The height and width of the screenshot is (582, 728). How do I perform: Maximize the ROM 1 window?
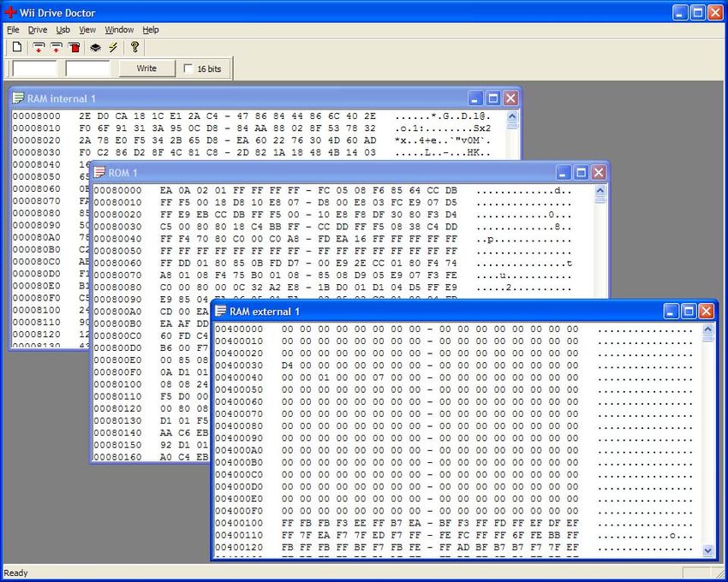click(x=581, y=173)
